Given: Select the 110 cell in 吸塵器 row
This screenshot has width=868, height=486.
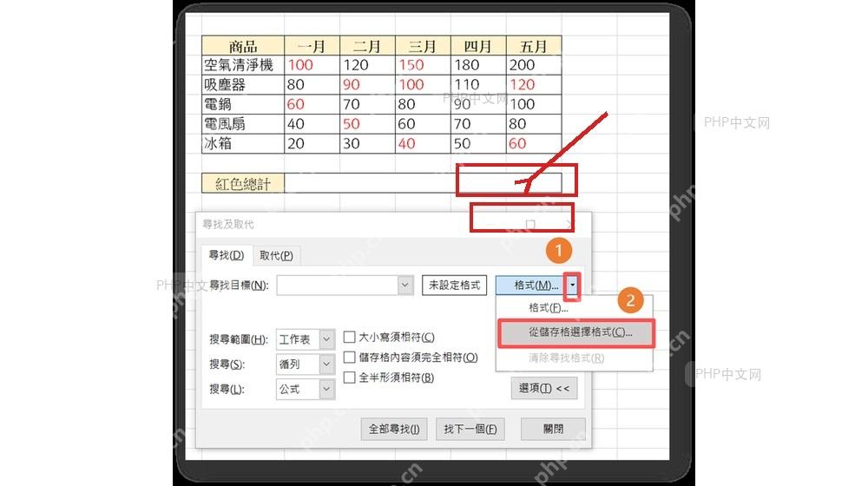Looking at the screenshot, I should [x=478, y=85].
